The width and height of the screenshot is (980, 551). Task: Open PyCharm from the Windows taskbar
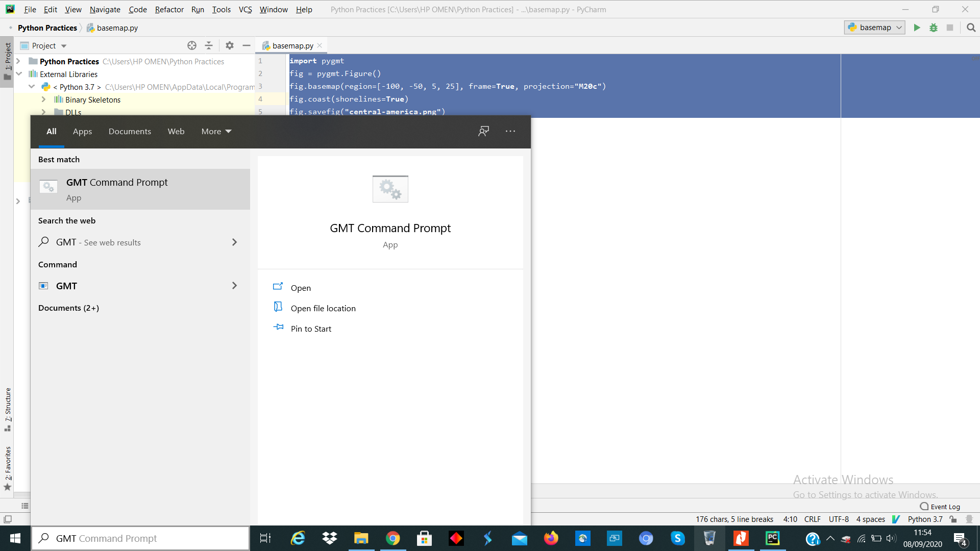772,538
